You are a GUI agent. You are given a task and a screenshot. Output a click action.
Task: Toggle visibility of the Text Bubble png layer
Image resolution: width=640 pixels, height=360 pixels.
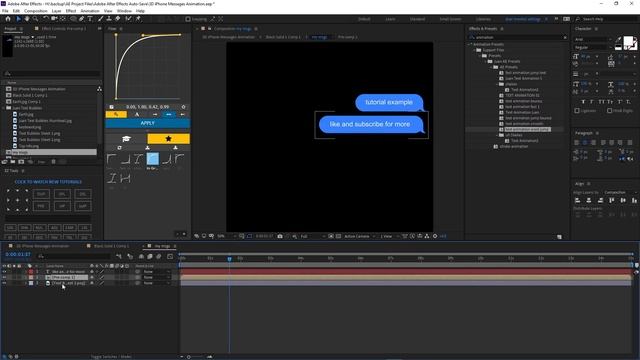click(4, 283)
